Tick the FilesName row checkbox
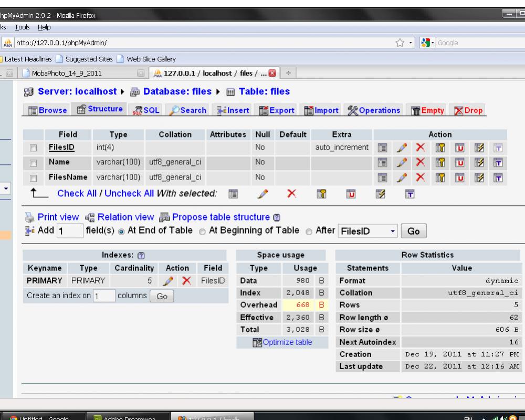525x420 pixels. pos(33,178)
